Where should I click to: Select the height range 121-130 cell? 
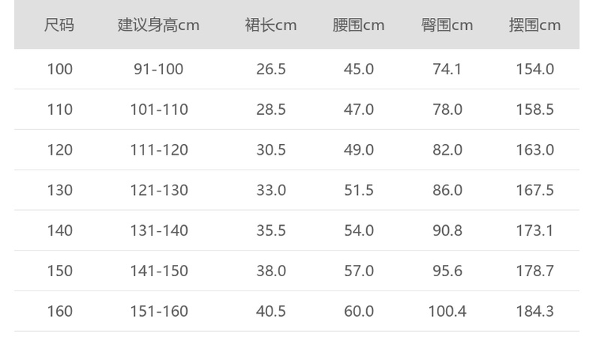[x=158, y=191]
